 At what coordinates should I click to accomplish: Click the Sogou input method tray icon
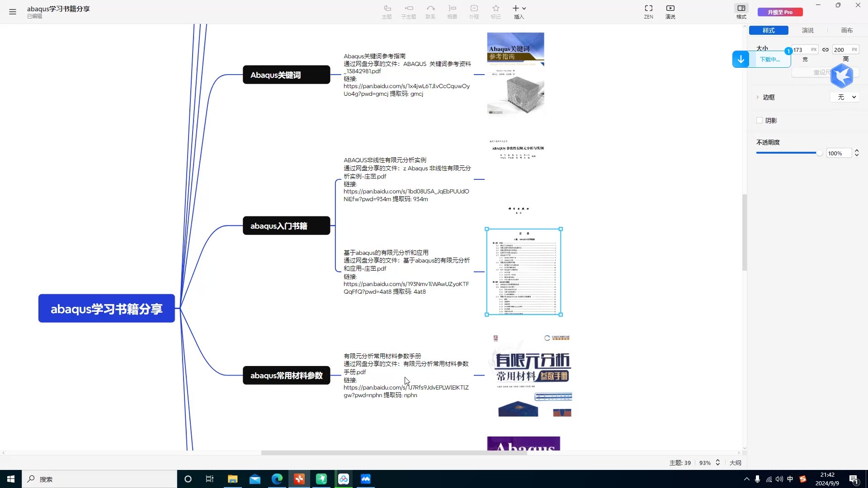point(803,479)
